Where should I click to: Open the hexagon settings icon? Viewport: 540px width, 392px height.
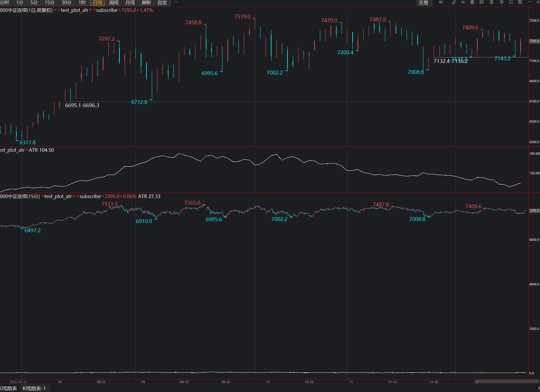[x=502, y=2]
